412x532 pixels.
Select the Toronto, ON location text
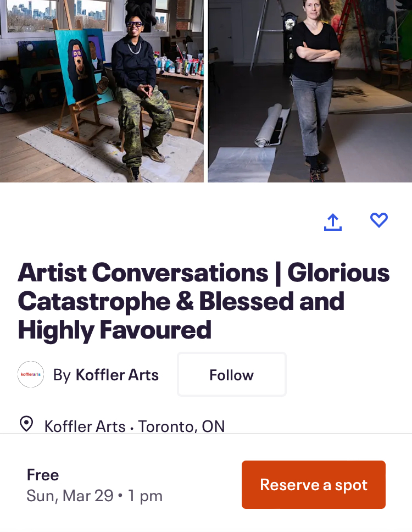coord(181,426)
